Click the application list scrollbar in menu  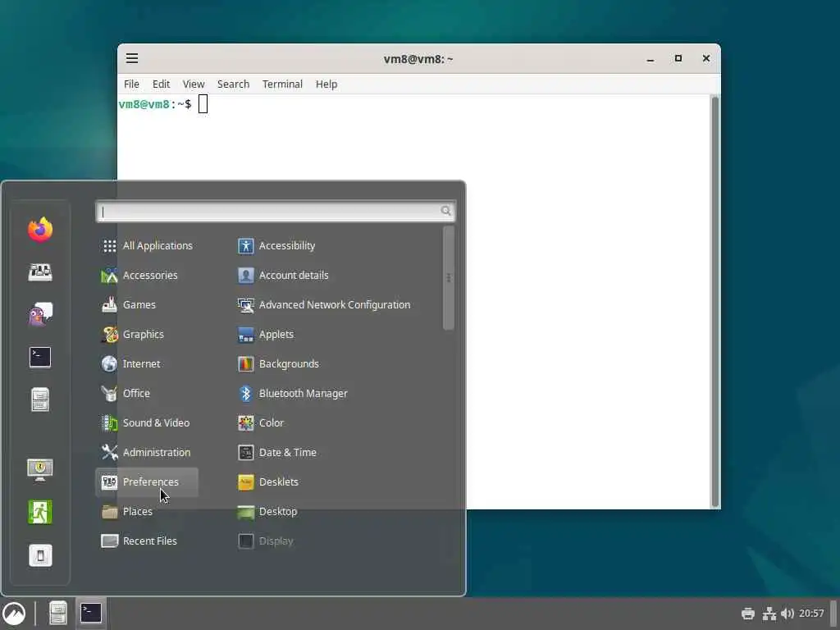[x=449, y=278]
